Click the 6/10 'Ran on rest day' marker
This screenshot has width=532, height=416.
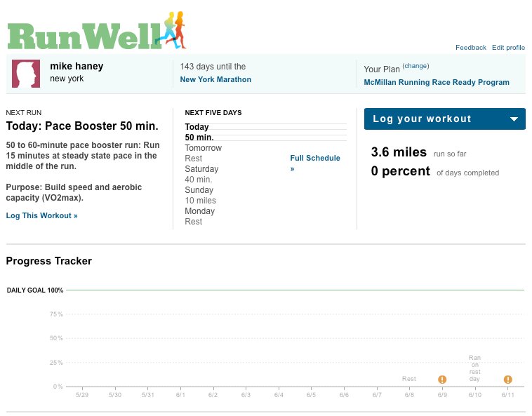[x=475, y=368]
